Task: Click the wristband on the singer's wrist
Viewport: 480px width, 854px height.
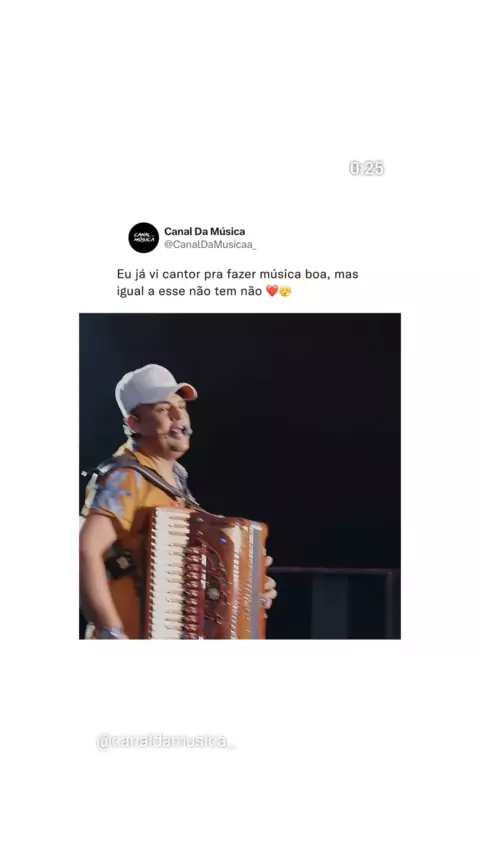Action: pos(112,632)
